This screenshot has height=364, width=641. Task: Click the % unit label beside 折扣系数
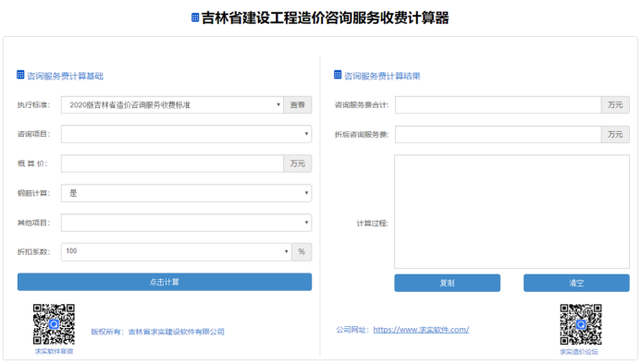[x=302, y=251]
